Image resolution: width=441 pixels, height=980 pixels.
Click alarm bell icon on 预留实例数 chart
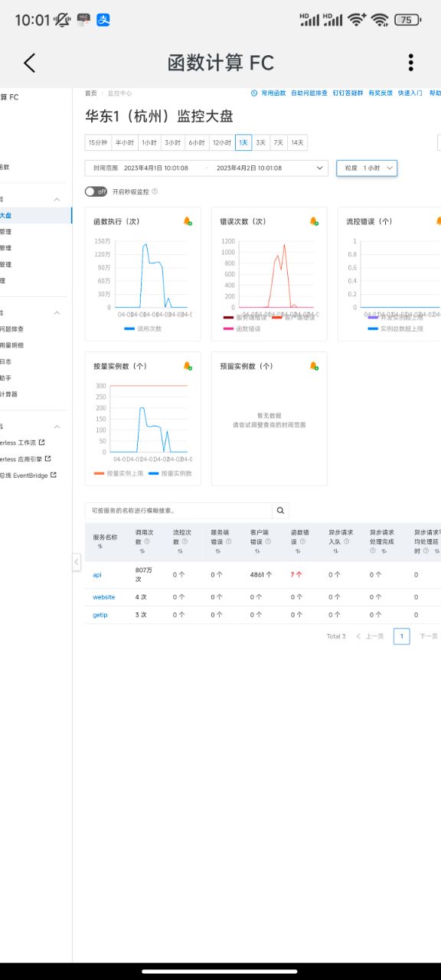[x=314, y=366]
